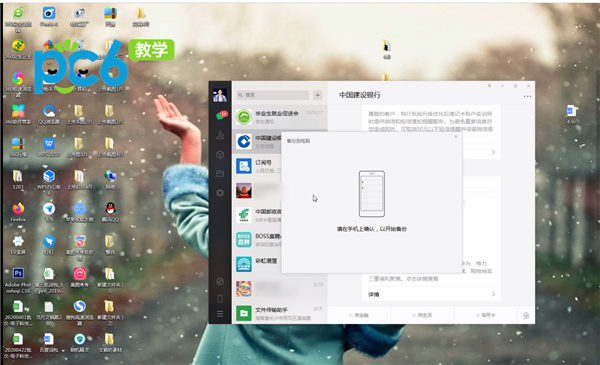Open the 文件传输助手 conversation
Viewport: 600px width, 365px height.
(x=280, y=313)
